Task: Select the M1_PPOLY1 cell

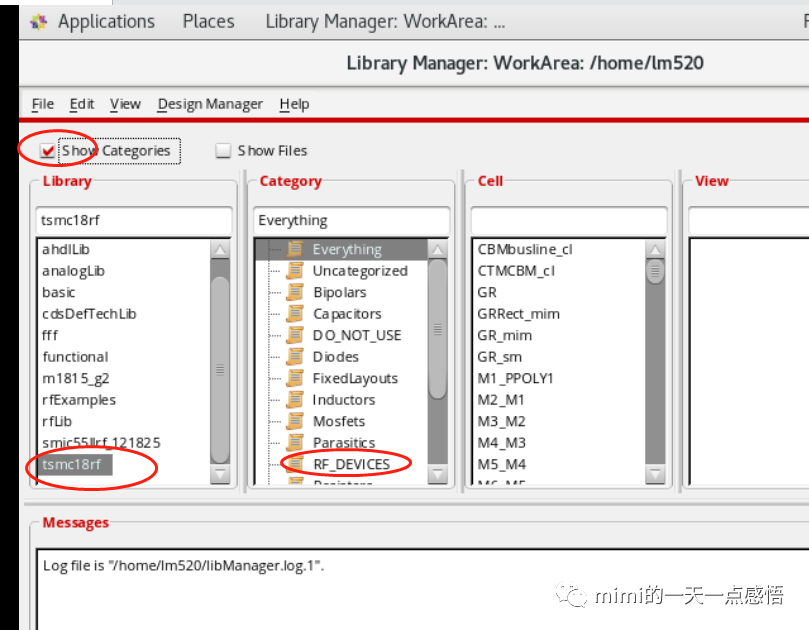Action: point(515,379)
